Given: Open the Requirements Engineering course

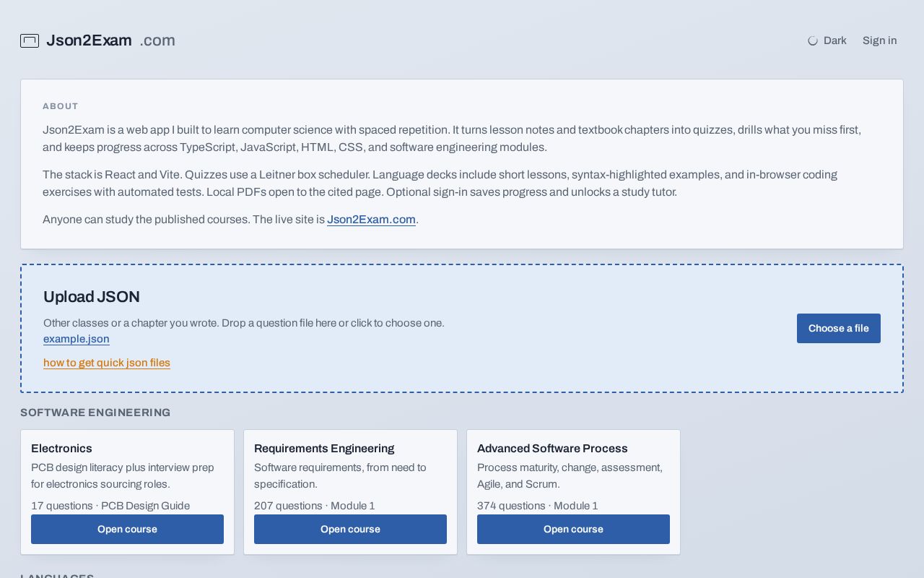Looking at the screenshot, I should (350, 529).
